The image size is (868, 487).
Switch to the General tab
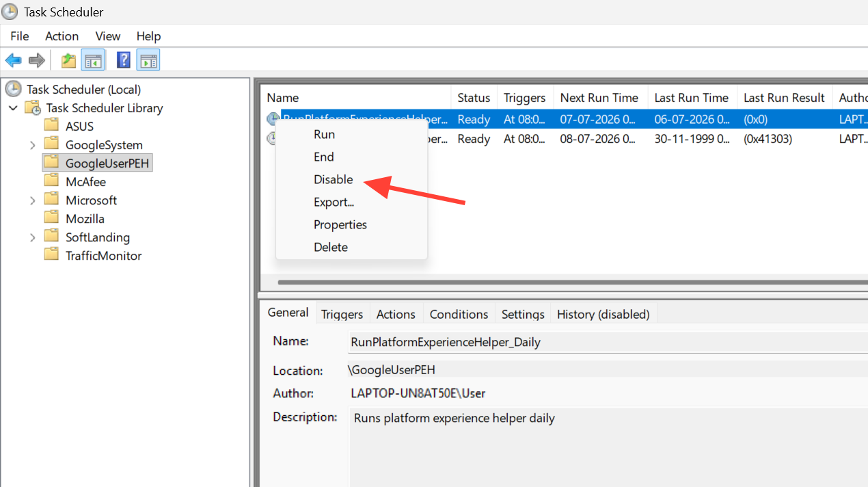(x=288, y=313)
